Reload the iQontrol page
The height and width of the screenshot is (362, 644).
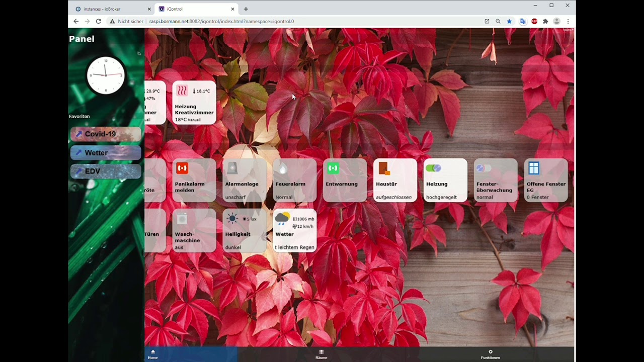(98, 22)
